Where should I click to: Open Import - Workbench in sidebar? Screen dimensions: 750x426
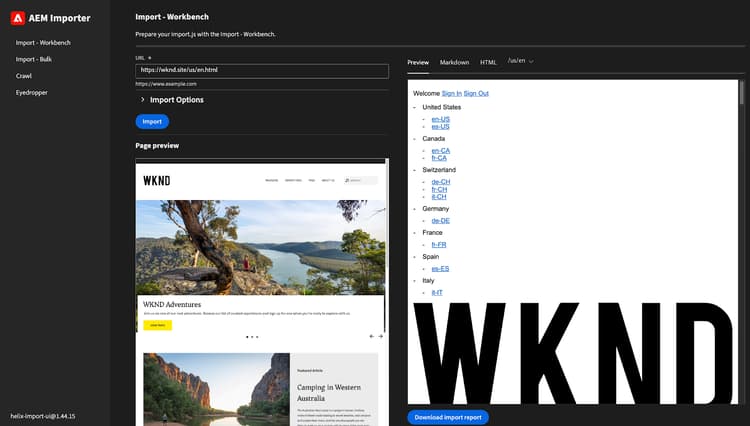43,43
